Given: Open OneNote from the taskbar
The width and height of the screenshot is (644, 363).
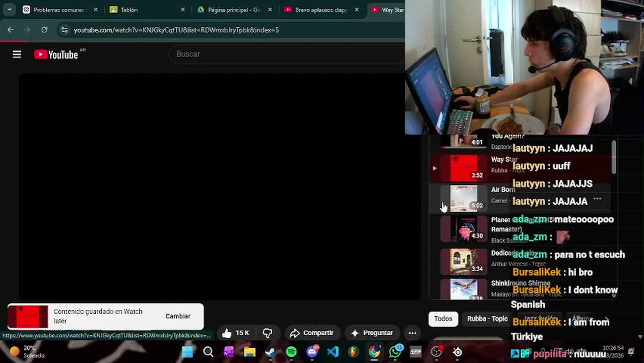Looking at the screenshot, I should coord(229,351).
